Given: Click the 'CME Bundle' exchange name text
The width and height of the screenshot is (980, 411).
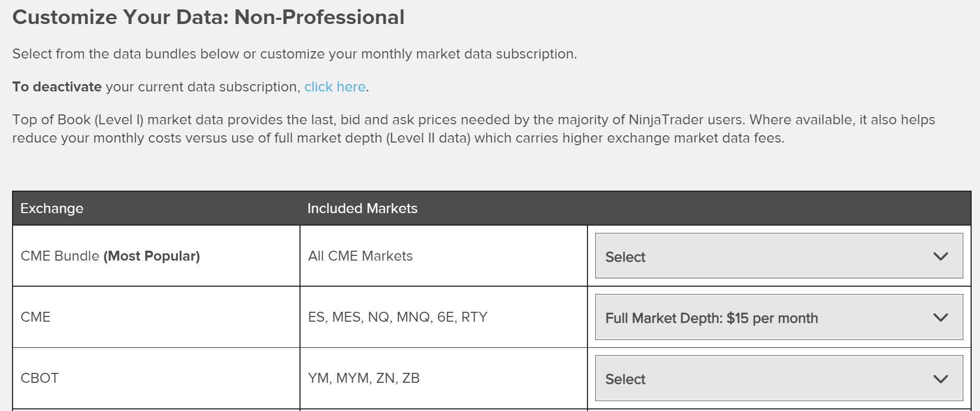Looking at the screenshot, I should coord(60,256).
